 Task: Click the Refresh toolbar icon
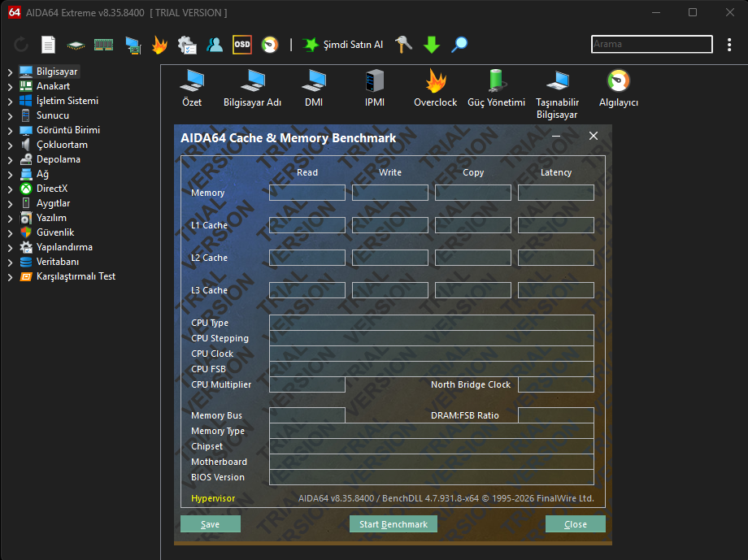click(21, 45)
